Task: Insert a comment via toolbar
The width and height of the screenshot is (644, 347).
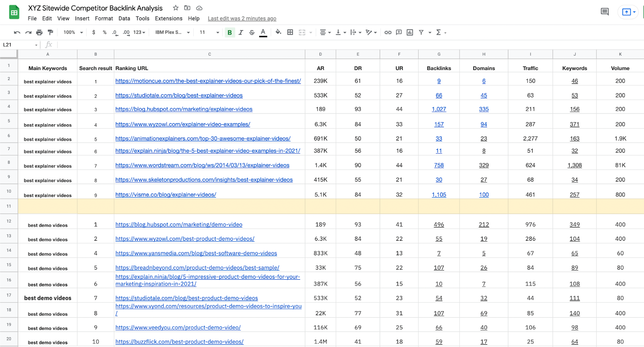Action: (399, 32)
